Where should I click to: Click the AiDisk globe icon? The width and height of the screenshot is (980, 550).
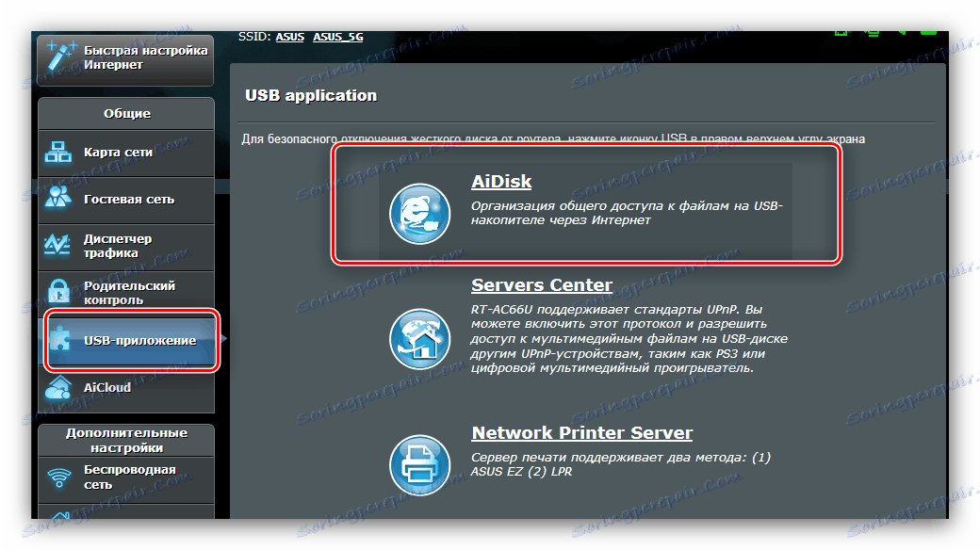(420, 214)
